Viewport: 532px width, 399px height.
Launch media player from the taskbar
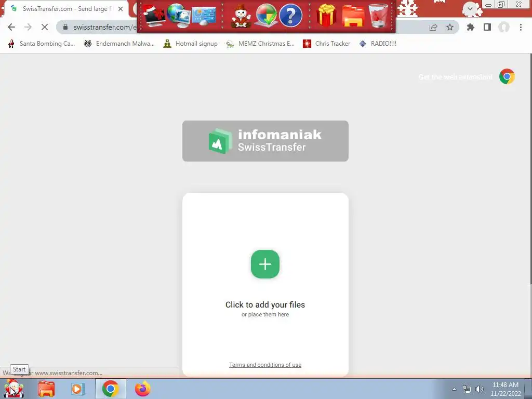78,389
